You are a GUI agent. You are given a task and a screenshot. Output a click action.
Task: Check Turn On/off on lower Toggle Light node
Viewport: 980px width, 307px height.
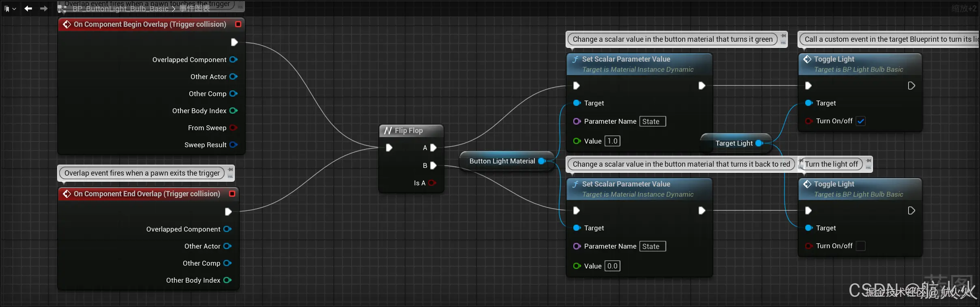[861, 246]
